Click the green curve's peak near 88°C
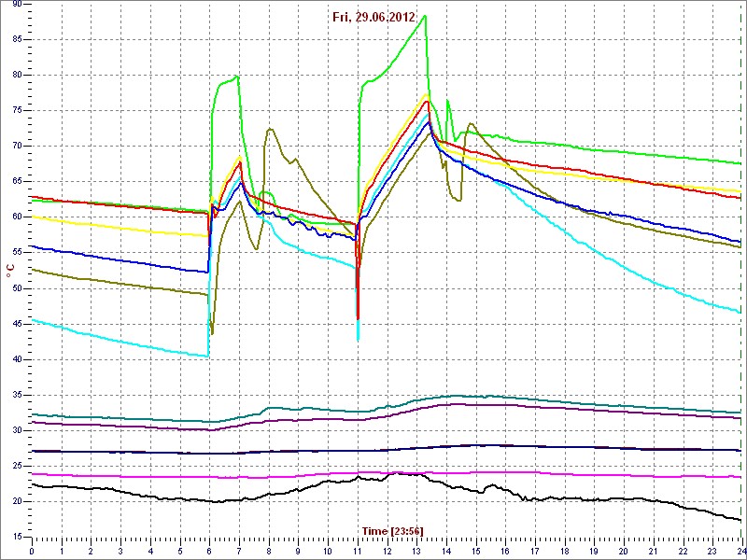This screenshot has width=747, height=560. [x=425, y=16]
